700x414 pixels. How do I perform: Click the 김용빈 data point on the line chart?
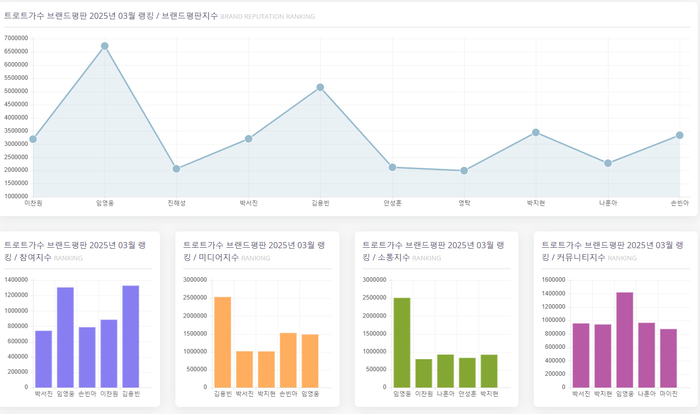[320, 88]
